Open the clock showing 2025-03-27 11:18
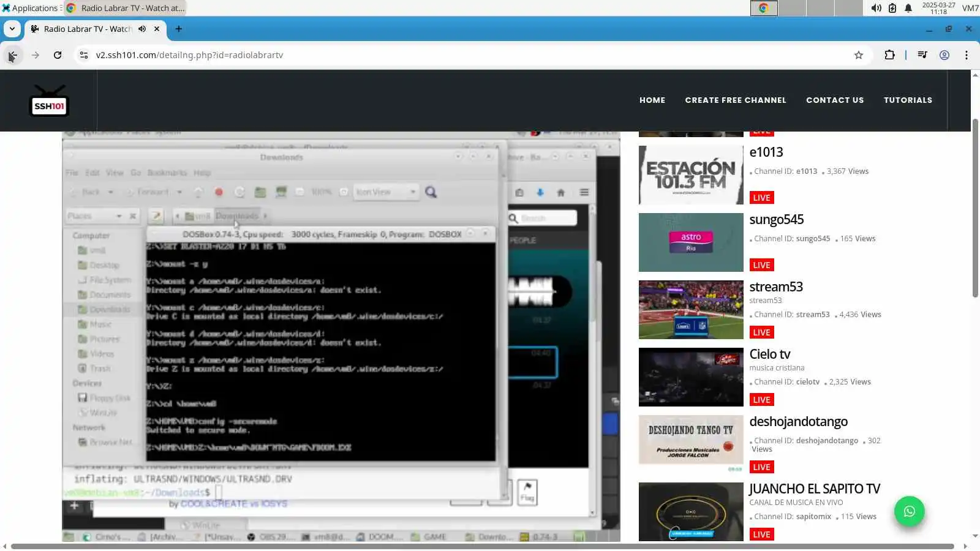 click(x=938, y=8)
